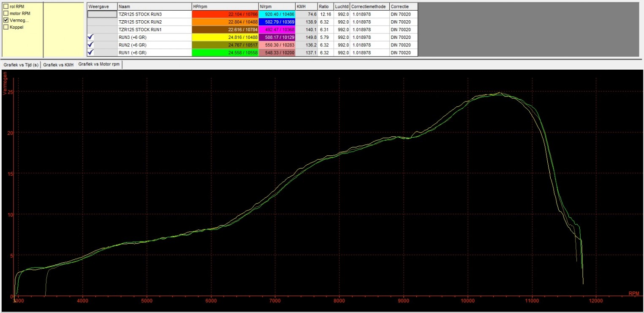Show TZR125 STOCK RUN3 via its Weergave cell
The height and width of the screenshot is (313, 644).
point(102,14)
